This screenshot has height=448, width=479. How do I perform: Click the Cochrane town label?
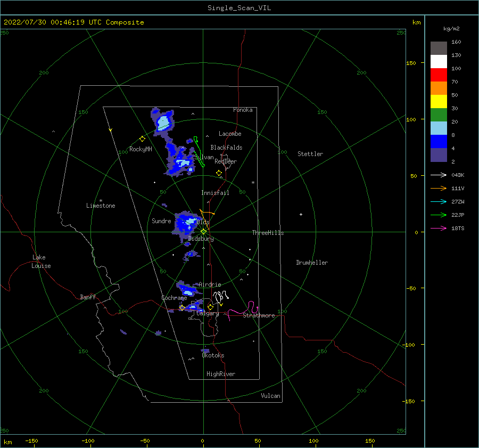pos(174,298)
